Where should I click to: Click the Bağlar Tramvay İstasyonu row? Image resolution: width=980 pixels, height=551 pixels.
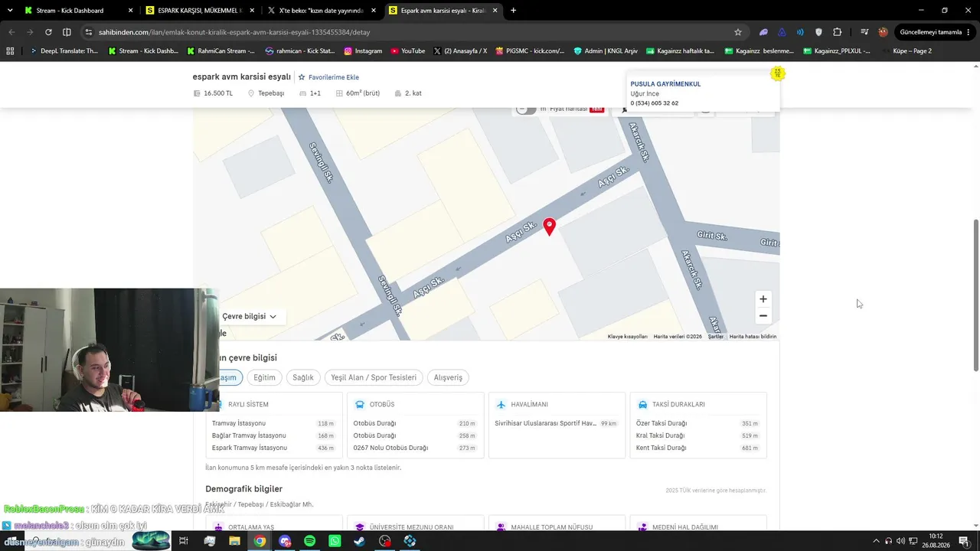tap(273, 435)
